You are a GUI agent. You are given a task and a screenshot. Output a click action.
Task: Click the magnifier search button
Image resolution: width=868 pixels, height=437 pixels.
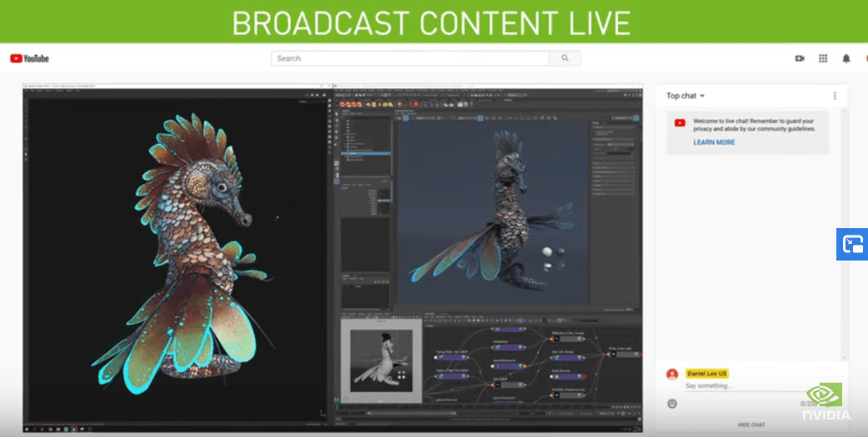click(x=565, y=58)
